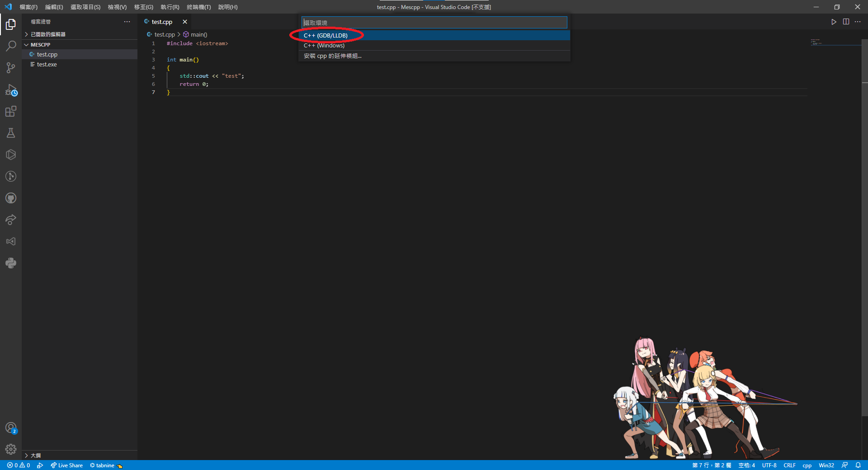Open the Python icon in activity bar
Screen dimensions: 868x470
pyautogui.click(x=11, y=263)
